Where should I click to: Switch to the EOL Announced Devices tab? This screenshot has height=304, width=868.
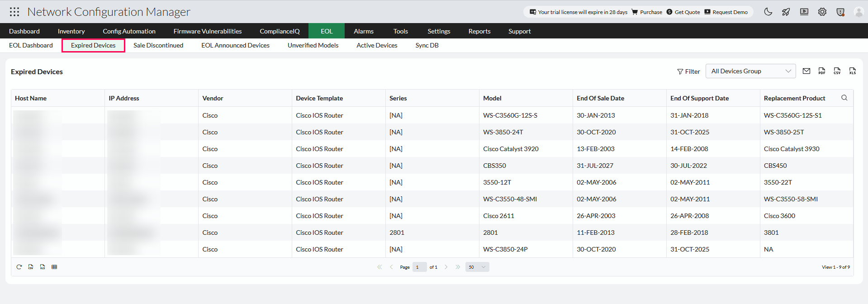pos(235,45)
